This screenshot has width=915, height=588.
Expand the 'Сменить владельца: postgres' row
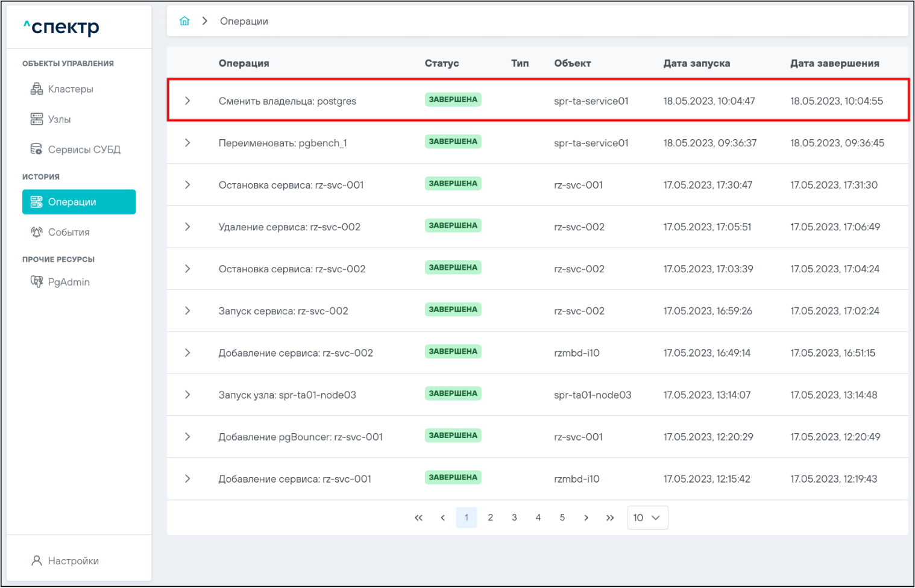click(187, 101)
